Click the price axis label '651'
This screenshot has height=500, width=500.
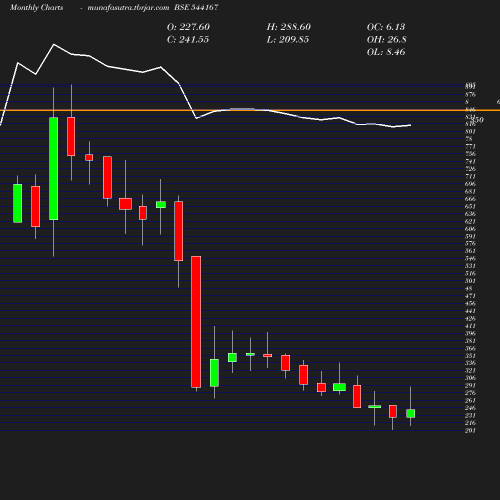coord(470,206)
